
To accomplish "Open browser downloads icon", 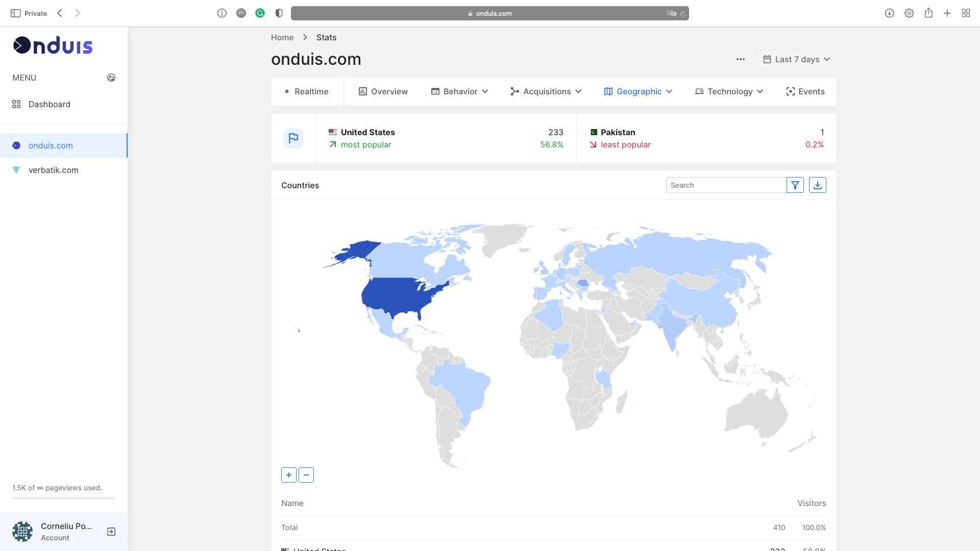I will click(890, 13).
